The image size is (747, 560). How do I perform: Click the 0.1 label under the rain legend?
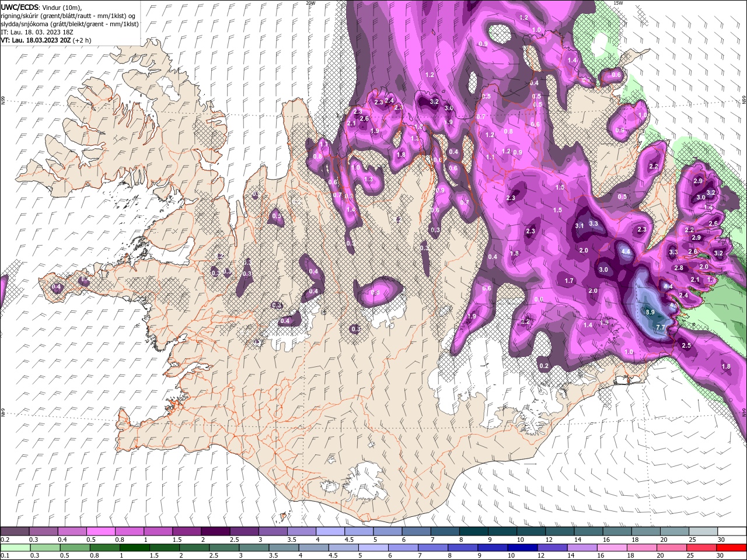tap(5, 556)
